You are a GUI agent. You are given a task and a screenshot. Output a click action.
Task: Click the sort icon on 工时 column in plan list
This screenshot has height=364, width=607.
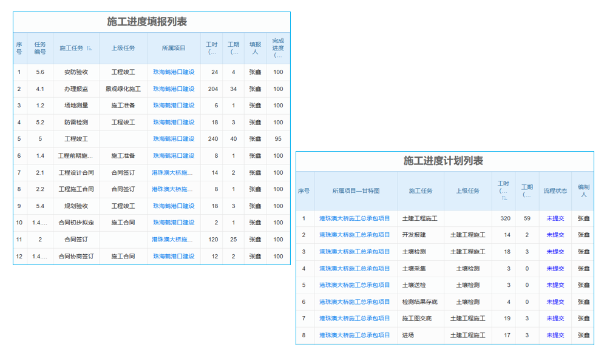[504, 198]
